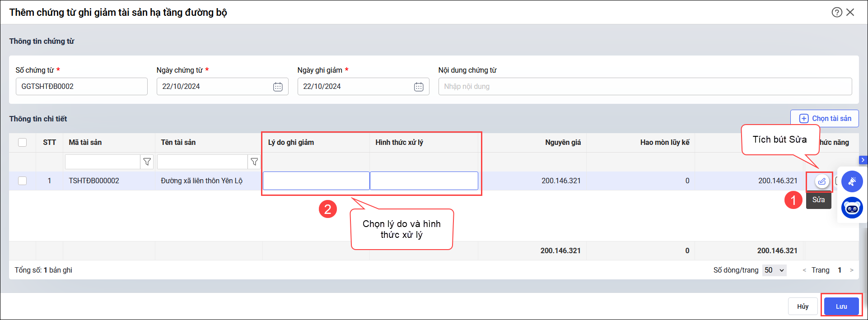Open the robot assistant chat icon
The image size is (868, 320).
[852, 208]
